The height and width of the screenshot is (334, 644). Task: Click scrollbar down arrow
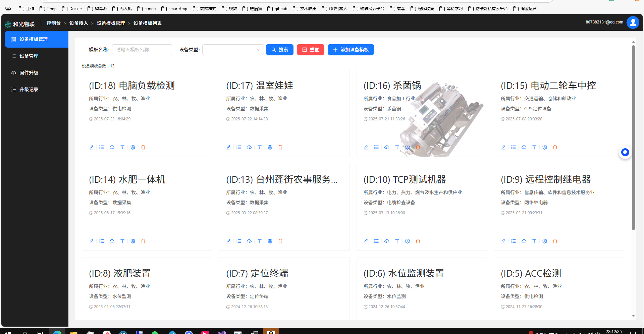tap(633, 316)
